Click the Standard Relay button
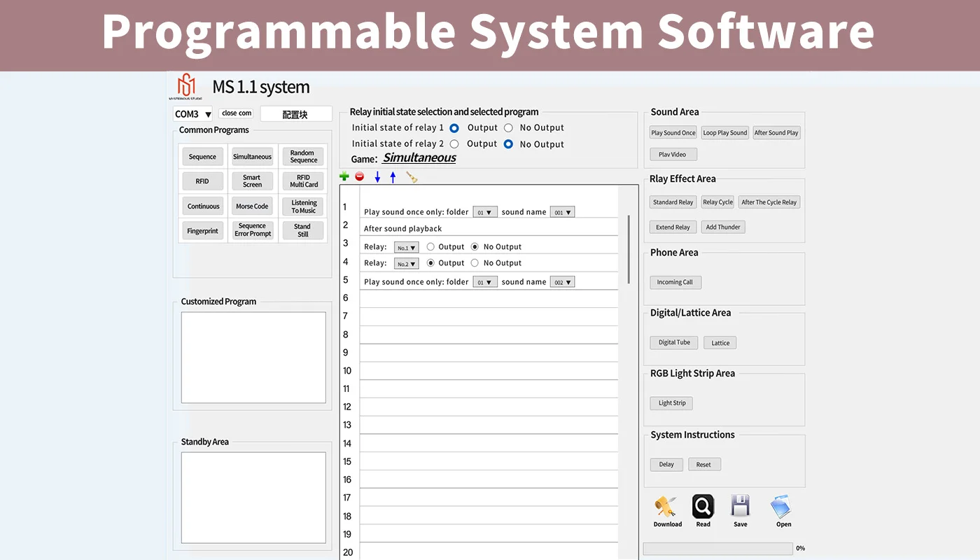 pos(673,202)
